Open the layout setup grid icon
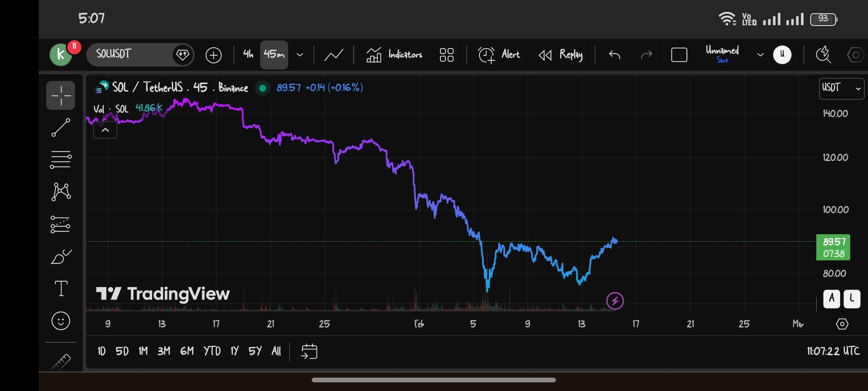868x391 pixels. click(447, 55)
